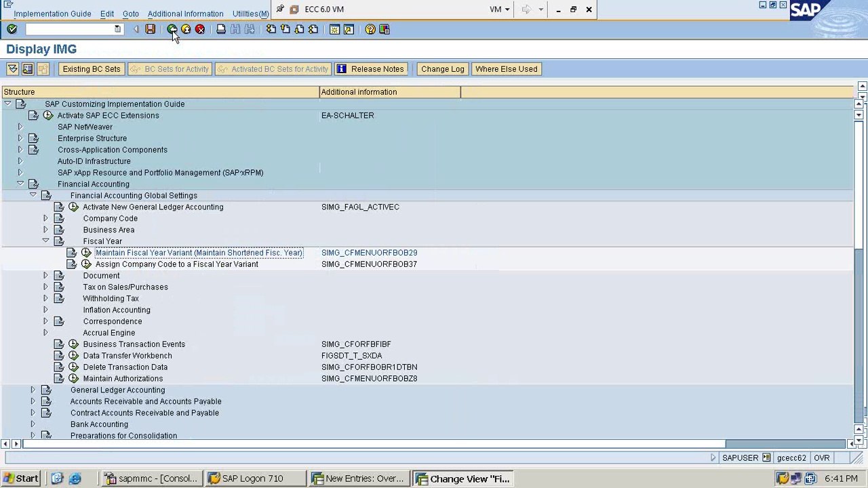Expand the SAP NetWeaver node
The height and width of the screenshot is (488, 868).
tap(20, 127)
